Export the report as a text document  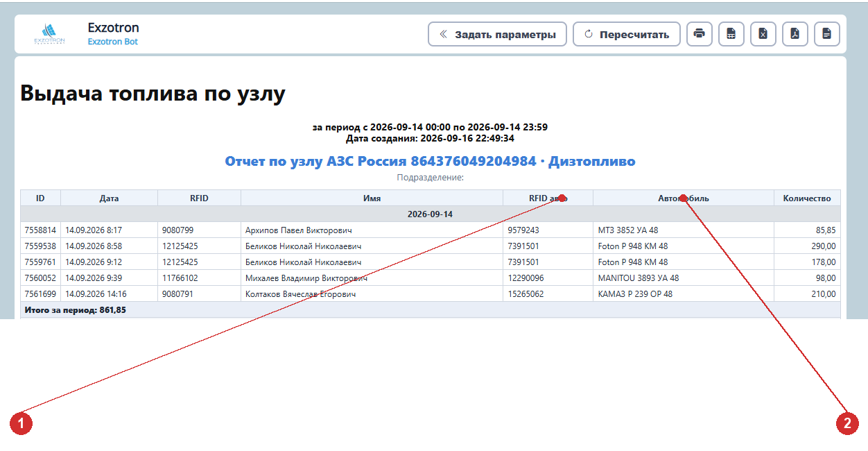[x=826, y=34]
